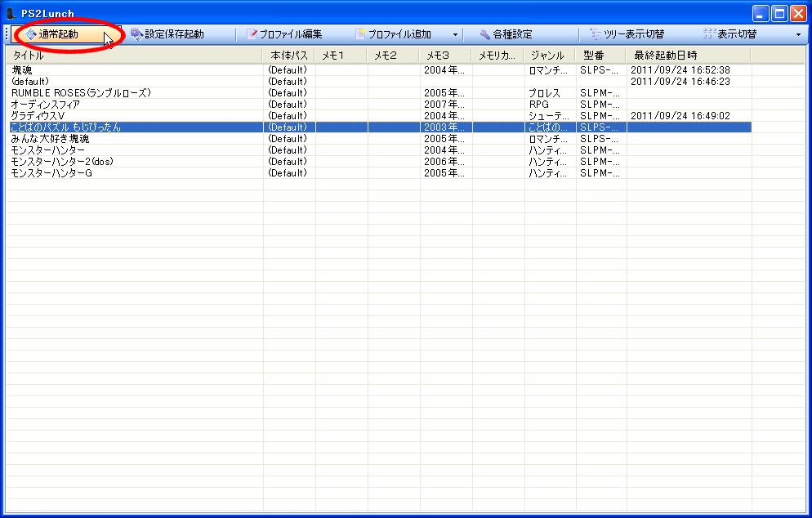Screen dimensions: 812x518
Task: Click (Default) path cell in 塊魂 row
Action: point(288,70)
